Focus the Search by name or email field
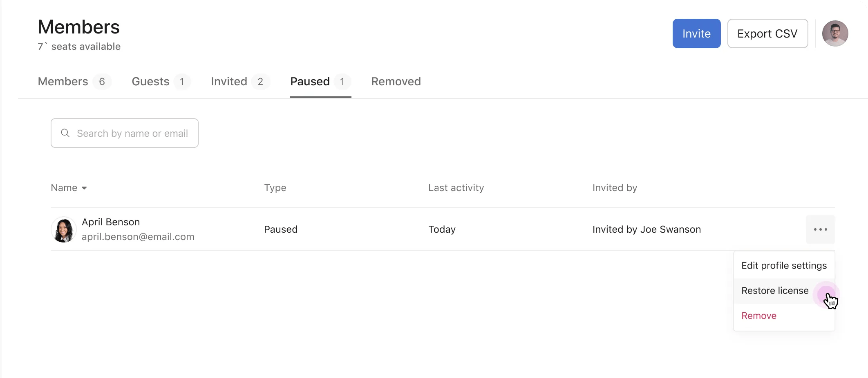868x378 pixels. [x=132, y=133]
